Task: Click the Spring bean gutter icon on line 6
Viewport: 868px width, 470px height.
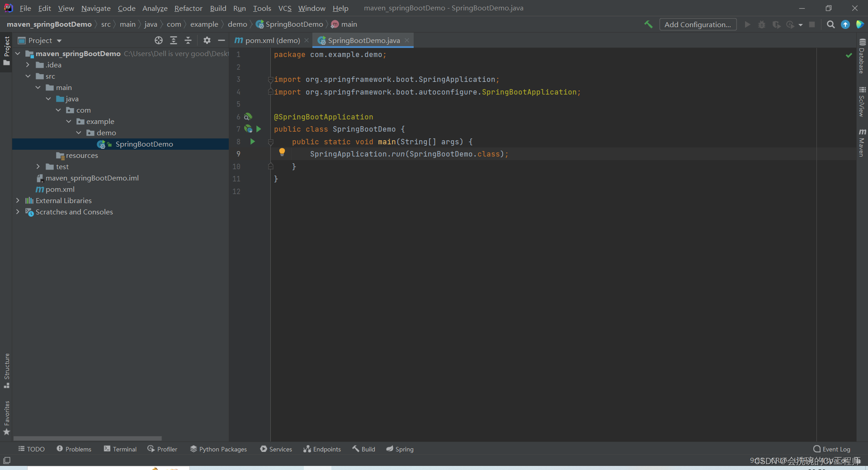Action: point(248,117)
